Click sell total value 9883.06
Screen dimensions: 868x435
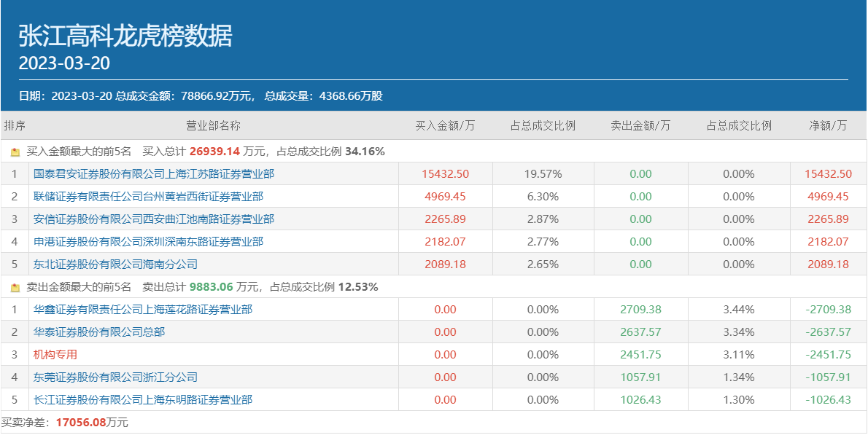click(212, 287)
